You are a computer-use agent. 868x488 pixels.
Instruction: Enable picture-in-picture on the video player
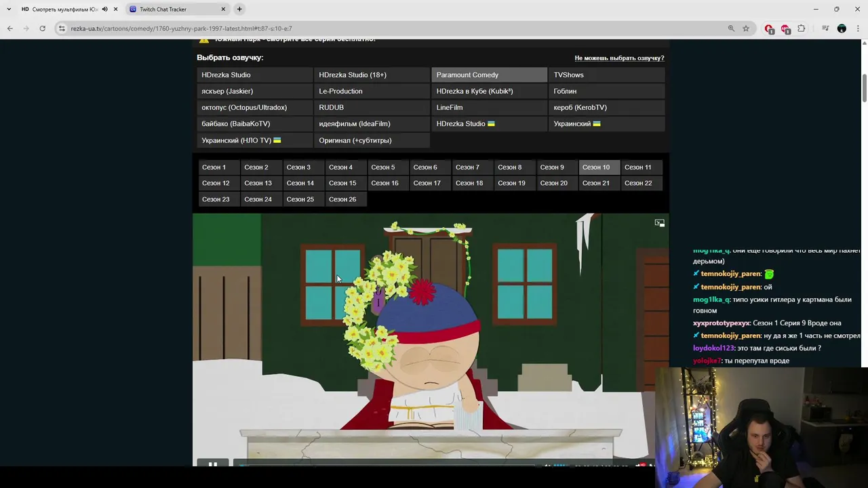pyautogui.click(x=659, y=223)
